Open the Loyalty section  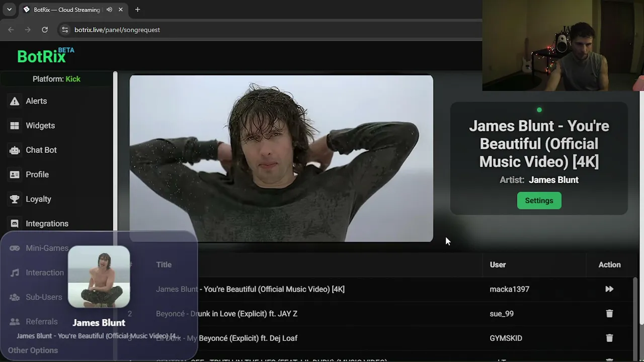[x=38, y=199]
